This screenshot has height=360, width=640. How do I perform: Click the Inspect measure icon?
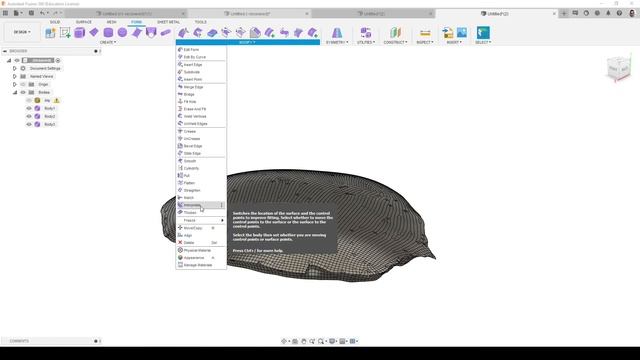coord(425,33)
